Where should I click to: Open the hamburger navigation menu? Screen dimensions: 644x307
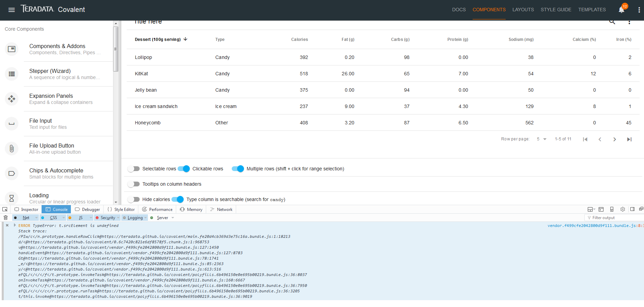click(12, 10)
